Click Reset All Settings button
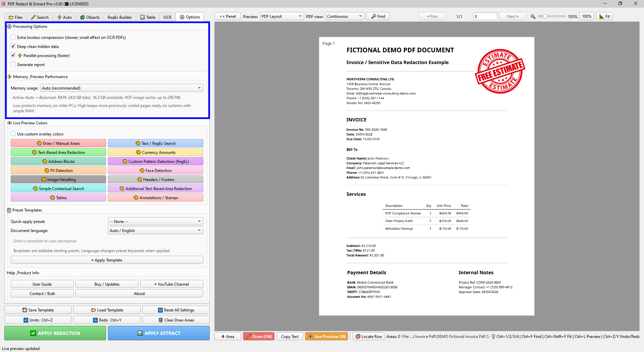The image size is (644, 352). pos(176,310)
